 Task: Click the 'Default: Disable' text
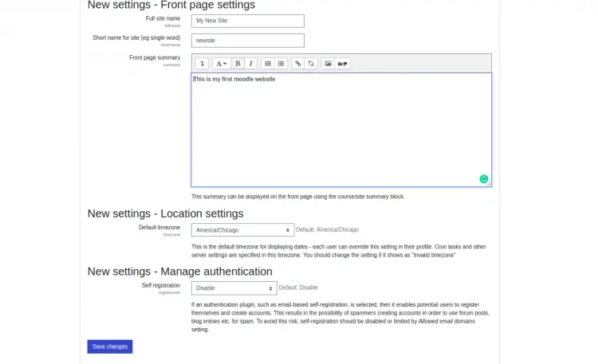[x=298, y=288]
